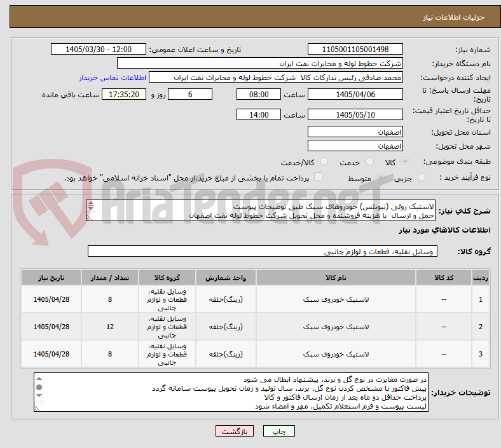This screenshot has width=501, height=448.
Task: Click the scroll down arrow in توضیحات خریدار box
Action: click(39, 396)
